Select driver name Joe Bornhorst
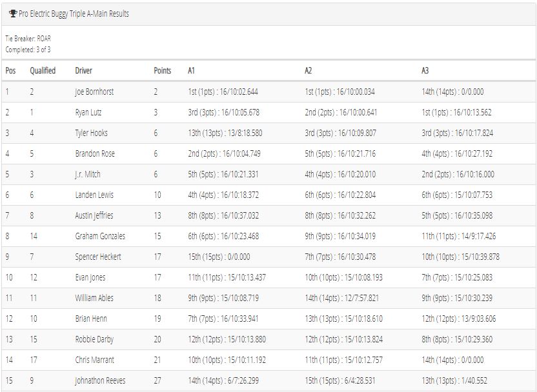 click(94, 92)
